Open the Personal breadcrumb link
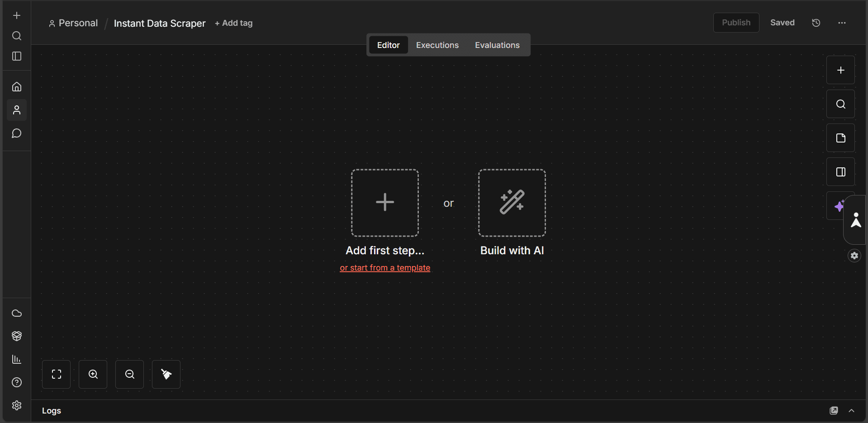This screenshot has width=868, height=423. pyautogui.click(x=73, y=23)
